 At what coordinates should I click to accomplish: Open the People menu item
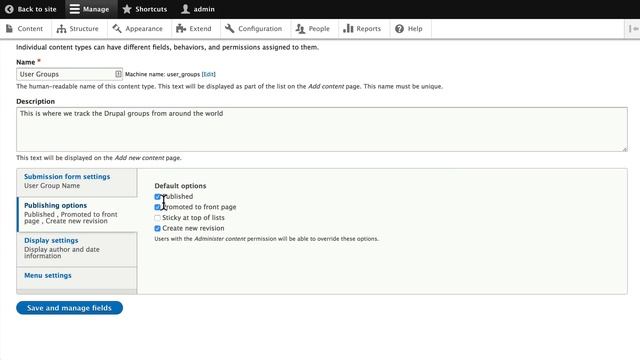pos(313,29)
